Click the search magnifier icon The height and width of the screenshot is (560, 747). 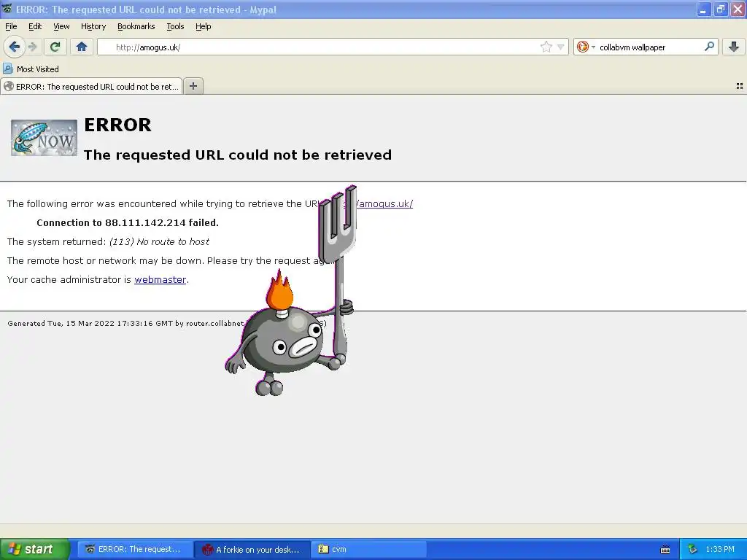tap(709, 46)
